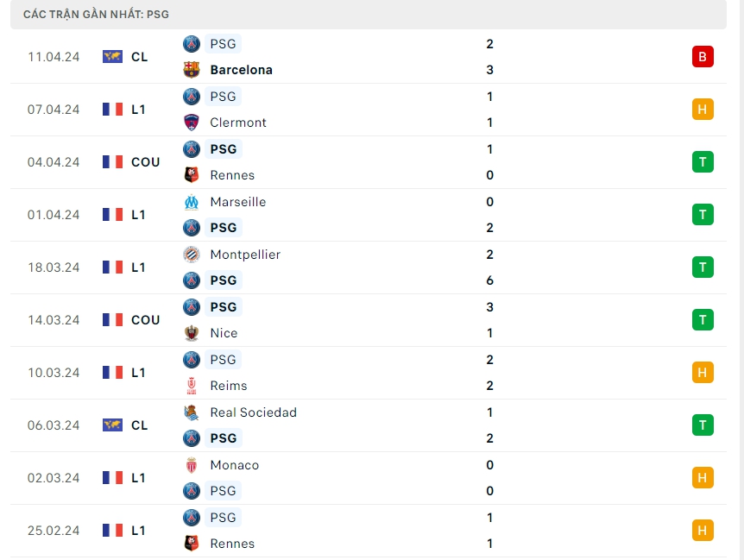Click the Monaco club crest icon
Image resolution: width=744 pixels, height=560 pixels.
click(192, 465)
